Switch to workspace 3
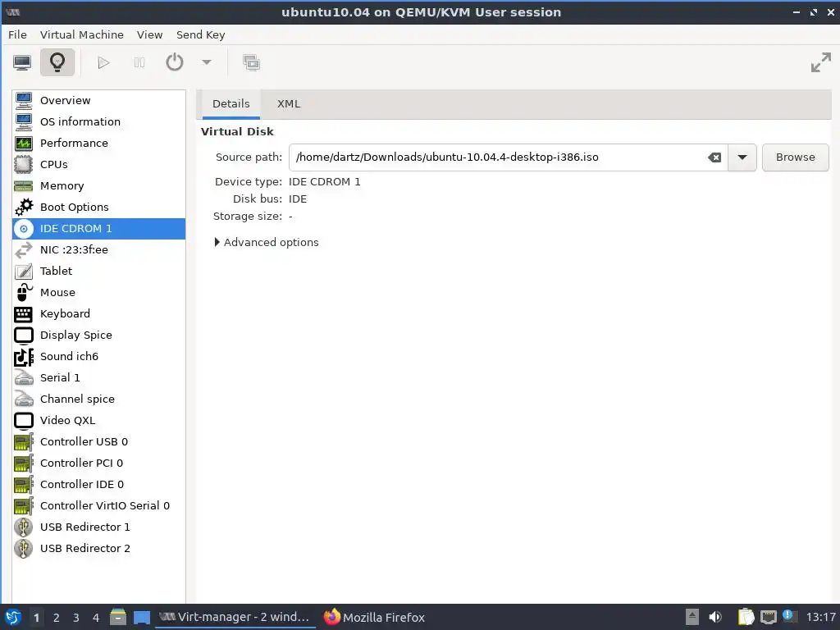The height and width of the screenshot is (630, 840). (x=76, y=618)
